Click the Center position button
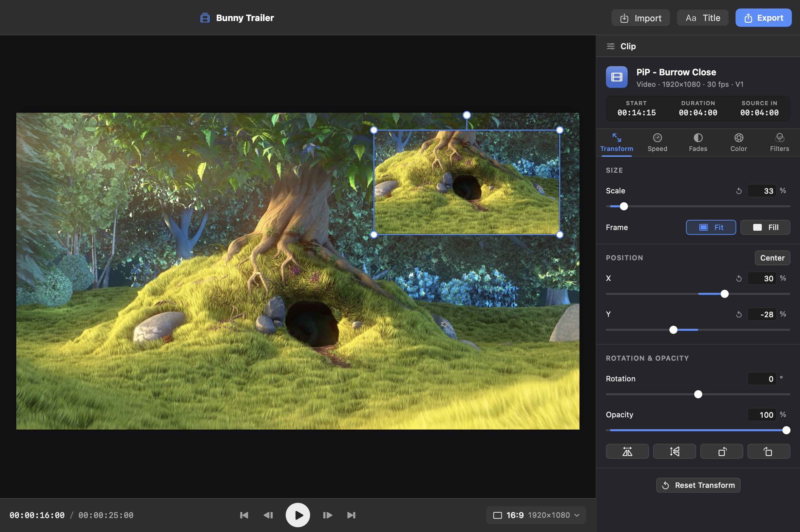 point(772,258)
